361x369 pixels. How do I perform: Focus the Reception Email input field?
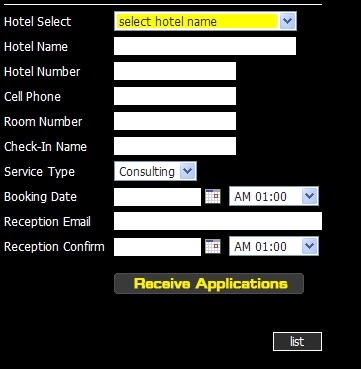click(x=218, y=221)
